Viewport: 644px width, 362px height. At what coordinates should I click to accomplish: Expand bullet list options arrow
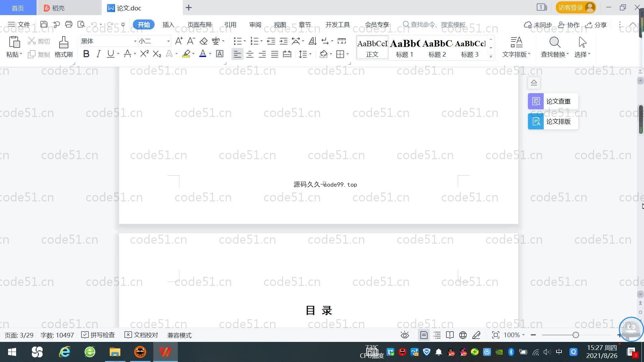(x=245, y=41)
